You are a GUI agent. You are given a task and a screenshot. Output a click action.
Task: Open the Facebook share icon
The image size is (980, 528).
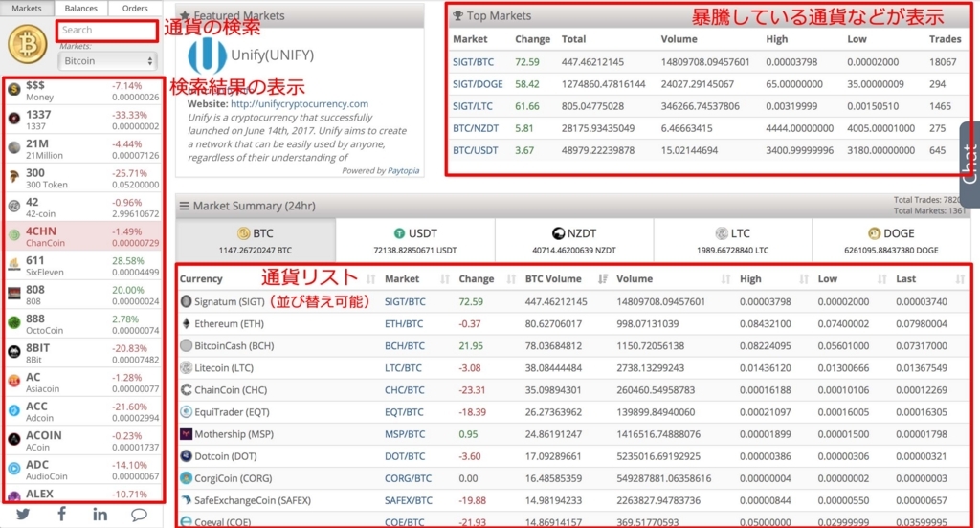click(x=62, y=515)
